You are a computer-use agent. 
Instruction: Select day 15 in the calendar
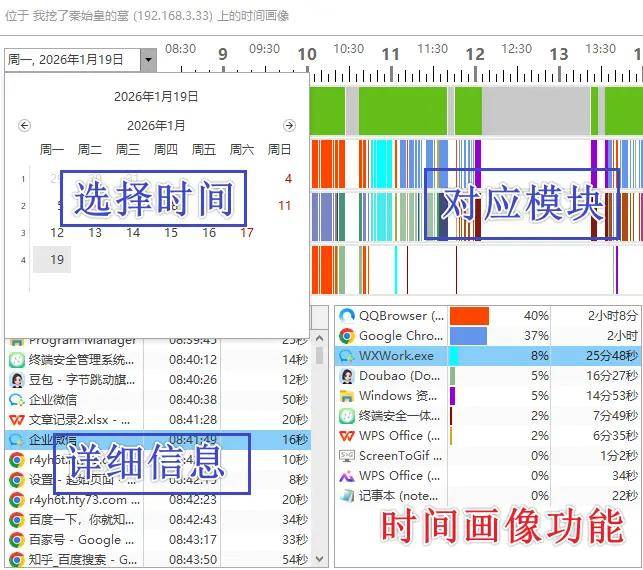pyautogui.click(x=171, y=233)
